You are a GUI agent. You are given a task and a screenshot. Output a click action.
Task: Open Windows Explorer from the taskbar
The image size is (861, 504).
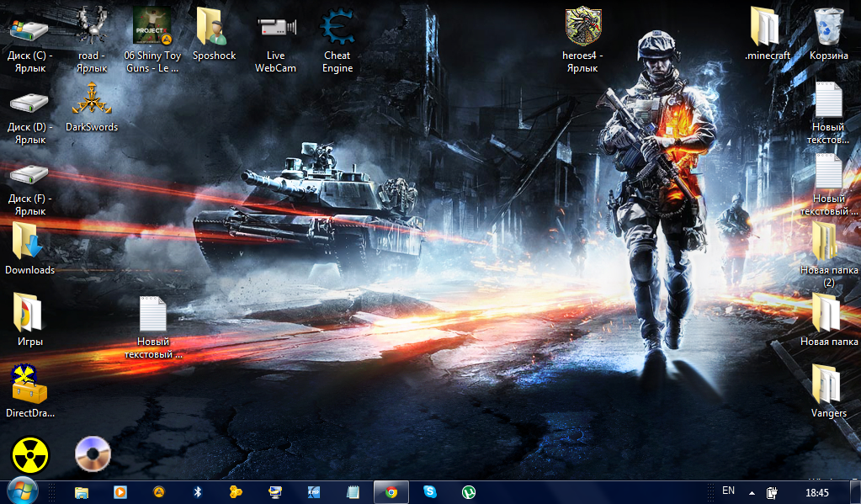[x=82, y=492]
